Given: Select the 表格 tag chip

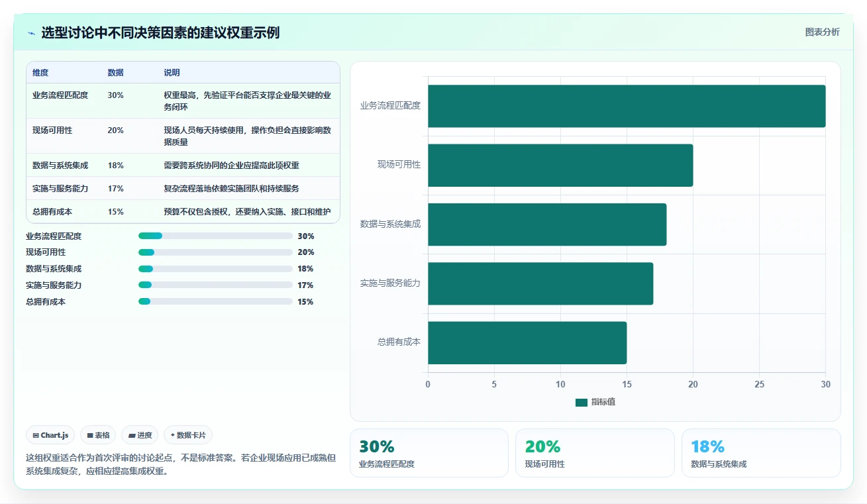Looking at the screenshot, I should coord(98,435).
